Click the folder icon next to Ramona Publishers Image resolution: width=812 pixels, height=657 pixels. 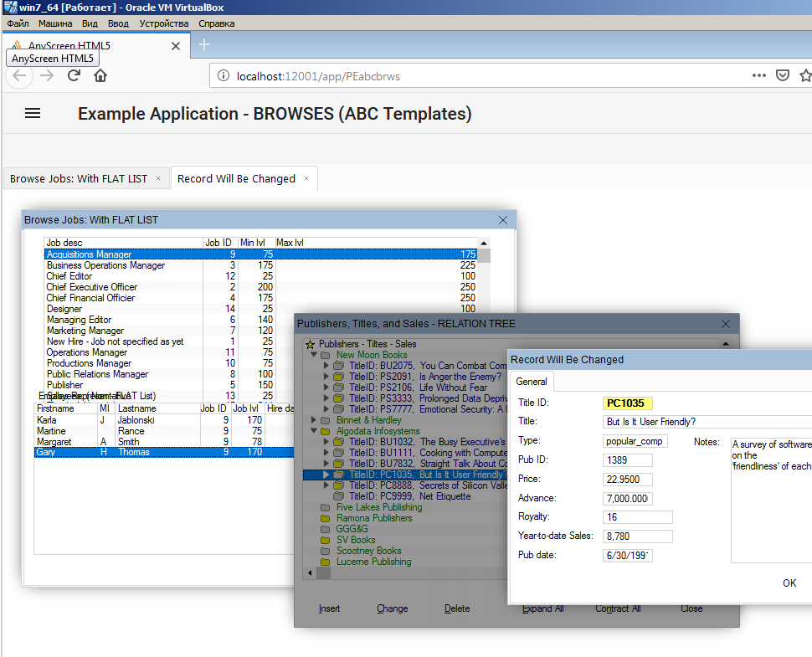click(x=325, y=518)
